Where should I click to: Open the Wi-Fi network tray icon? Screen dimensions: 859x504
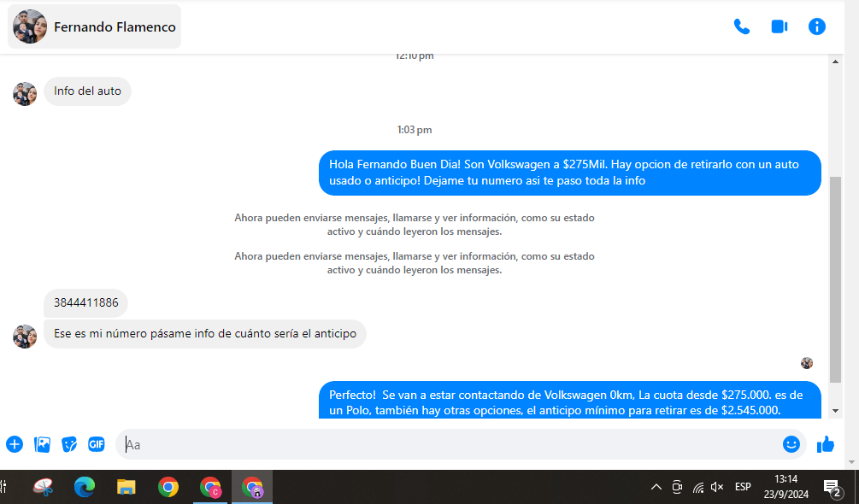(x=698, y=487)
